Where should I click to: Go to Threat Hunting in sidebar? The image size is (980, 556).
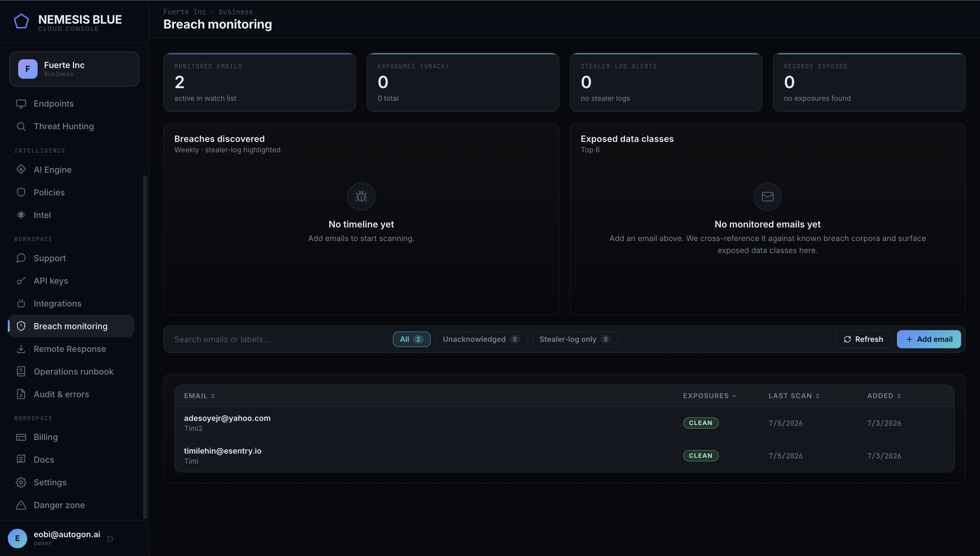71,126
